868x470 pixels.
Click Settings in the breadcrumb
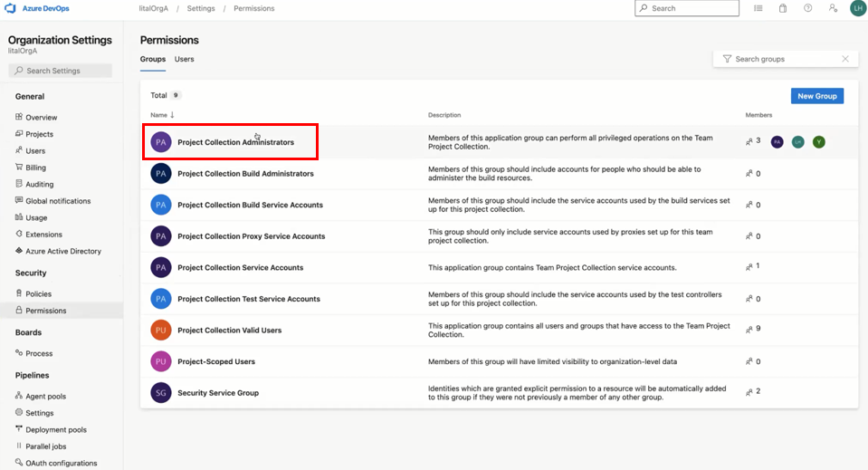(201, 8)
